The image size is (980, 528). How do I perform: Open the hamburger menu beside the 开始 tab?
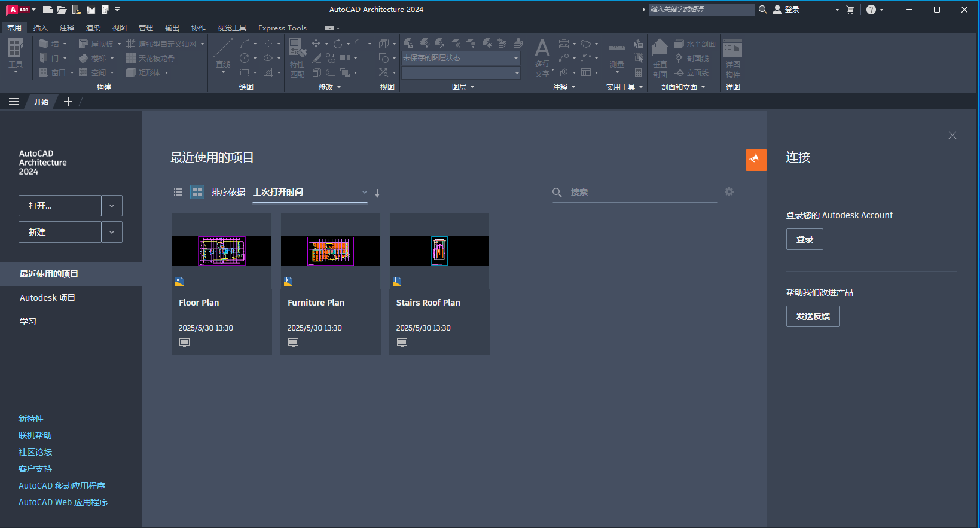[14, 102]
